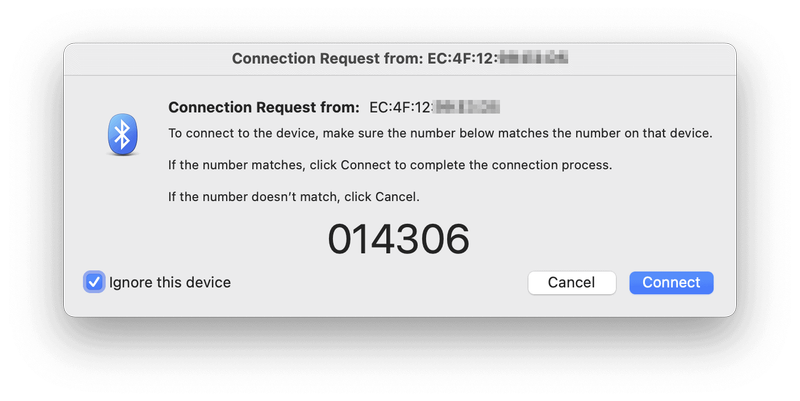Viewport: 800px width, 401px height.
Task: Select the pairing code 014306
Action: click(x=398, y=239)
